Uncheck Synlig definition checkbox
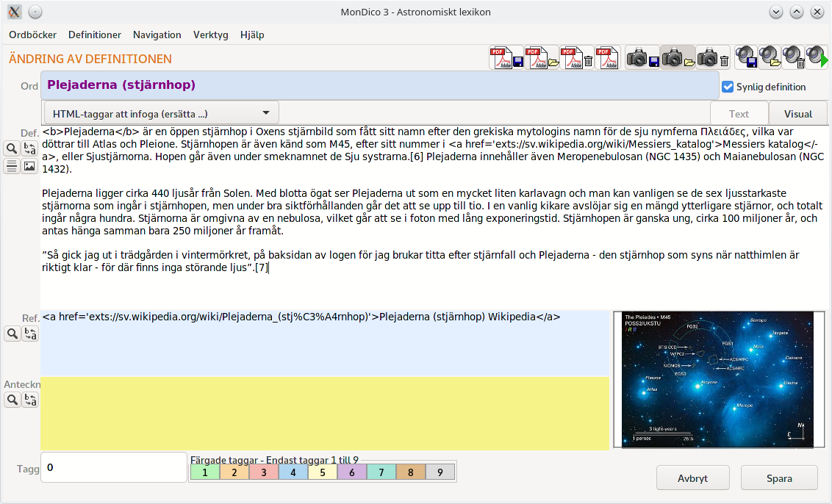The width and height of the screenshot is (832, 504). pos(728,87)
